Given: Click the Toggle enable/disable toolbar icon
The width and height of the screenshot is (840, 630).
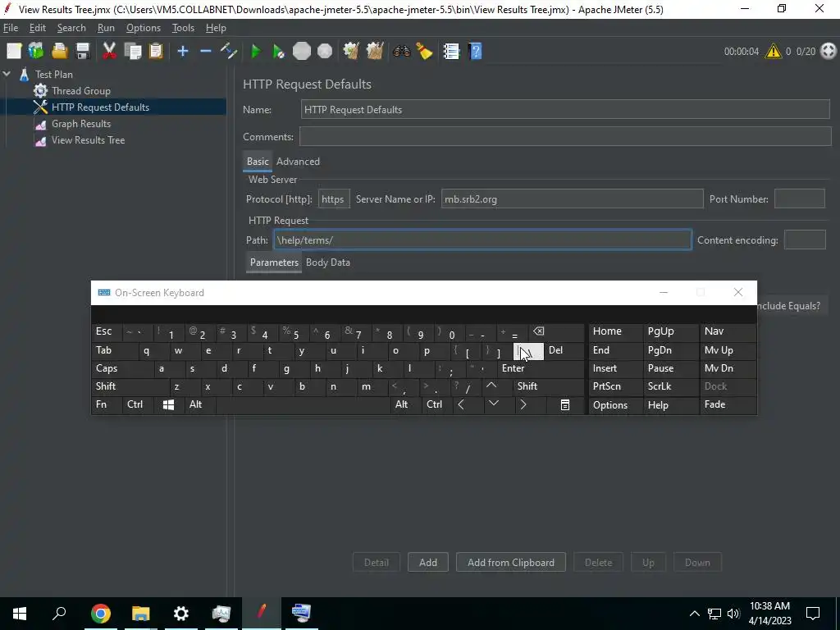Looking at the screenshot, I should [229, 52].
